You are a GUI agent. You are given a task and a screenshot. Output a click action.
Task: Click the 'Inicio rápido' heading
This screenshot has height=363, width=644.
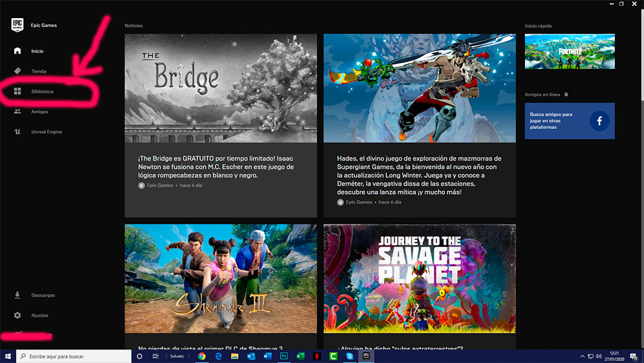coord(538,26)
